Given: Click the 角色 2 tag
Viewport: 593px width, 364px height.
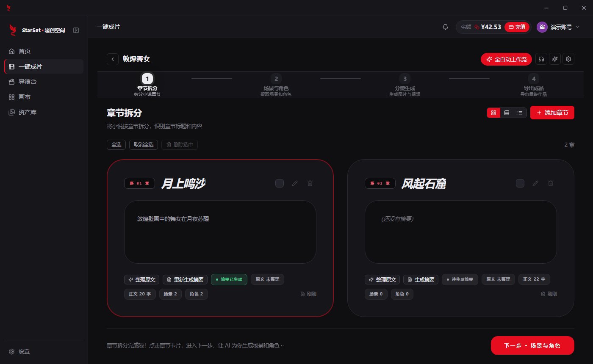Looking at the screenshot, I should [197, 294].
